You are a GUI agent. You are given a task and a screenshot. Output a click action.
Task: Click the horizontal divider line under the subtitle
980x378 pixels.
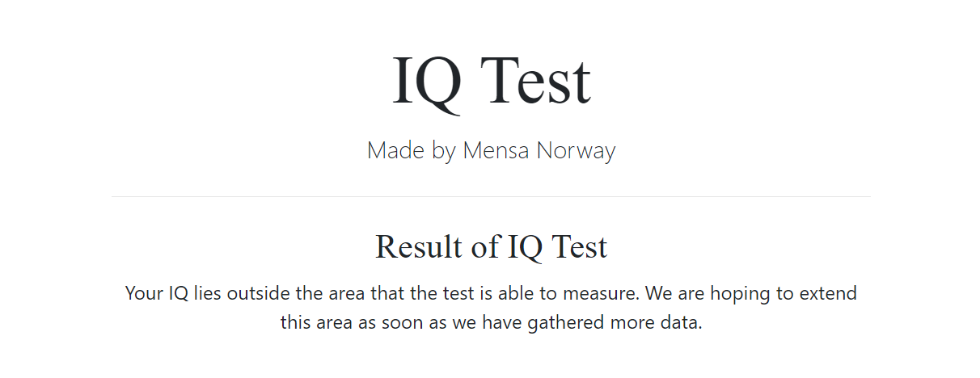pyautogui.click(x=491, y=196)
